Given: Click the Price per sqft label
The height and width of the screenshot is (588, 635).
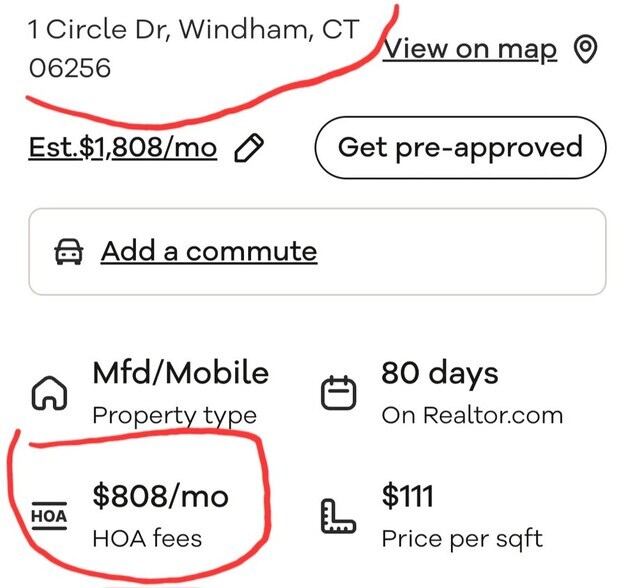Looking at the screenshot, I should click(462, 538).
